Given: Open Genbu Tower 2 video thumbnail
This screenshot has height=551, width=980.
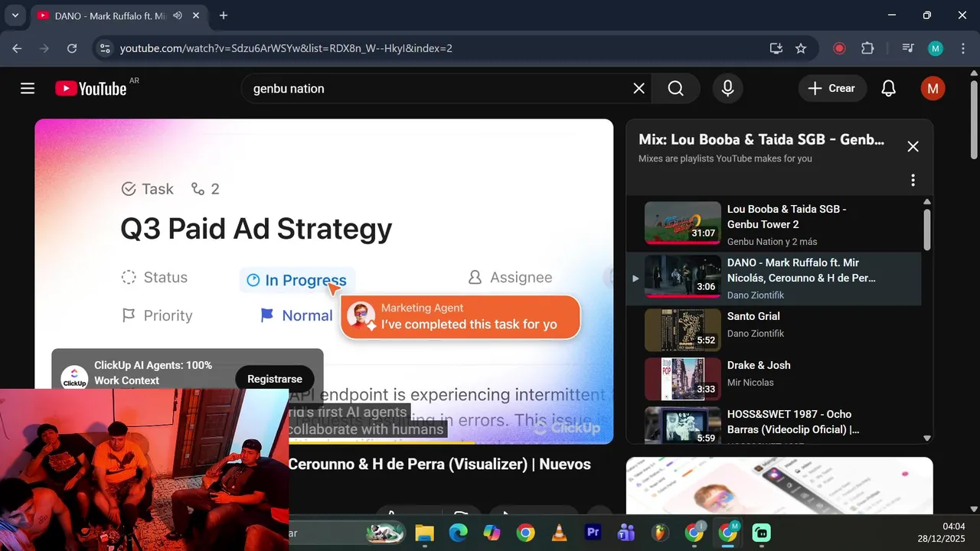Looking at the screenshot, I should coord(682,223).
